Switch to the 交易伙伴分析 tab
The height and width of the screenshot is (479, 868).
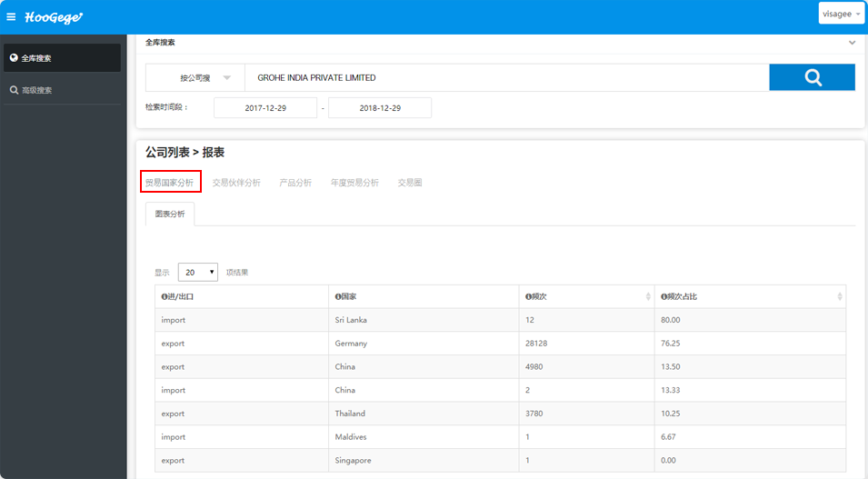(236, 182)
